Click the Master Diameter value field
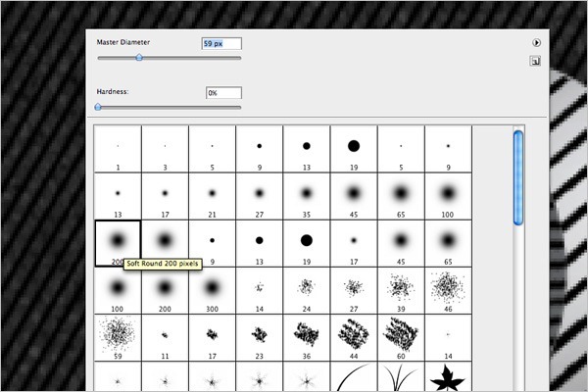Image resolution: width=588 pixels, height=392 pixels. [221, 43]
